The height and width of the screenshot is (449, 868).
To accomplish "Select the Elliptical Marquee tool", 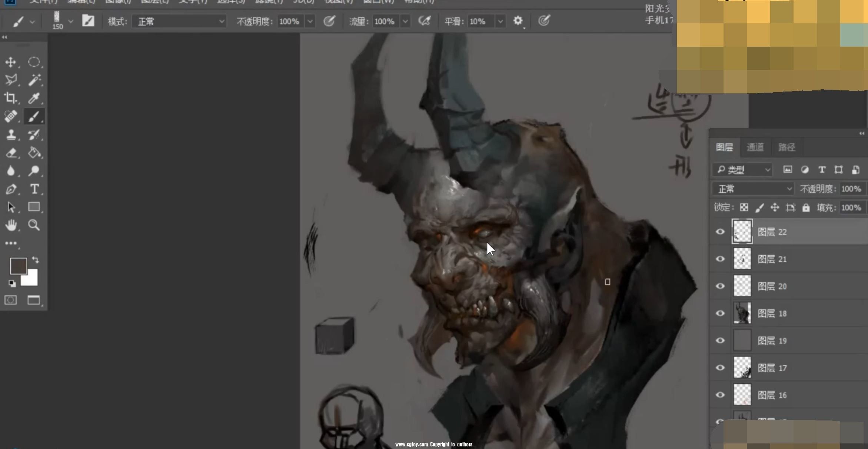I will 34,62.
